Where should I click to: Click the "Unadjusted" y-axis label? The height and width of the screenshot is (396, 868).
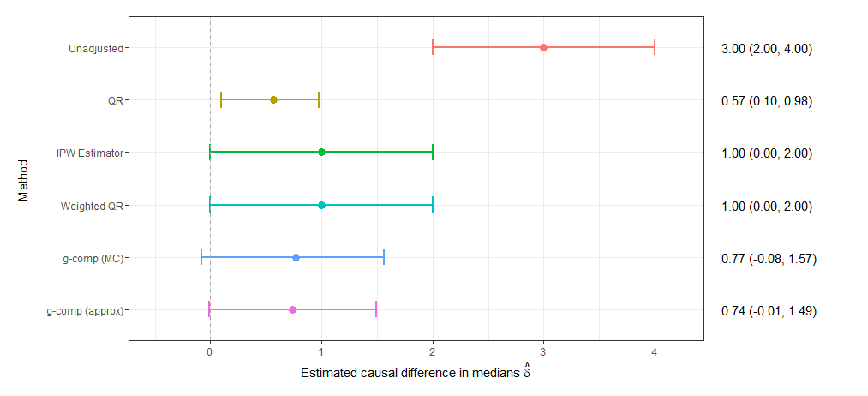95,49
